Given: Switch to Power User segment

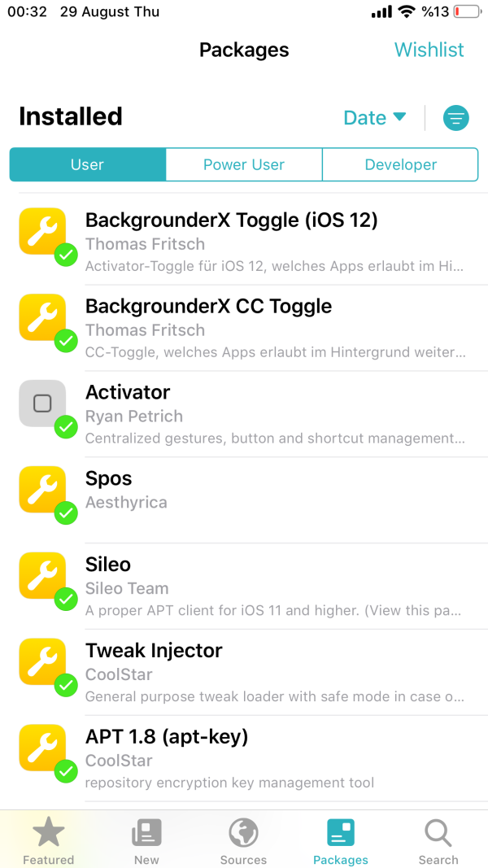Looking at the screenshot, I should click(244, 164).
